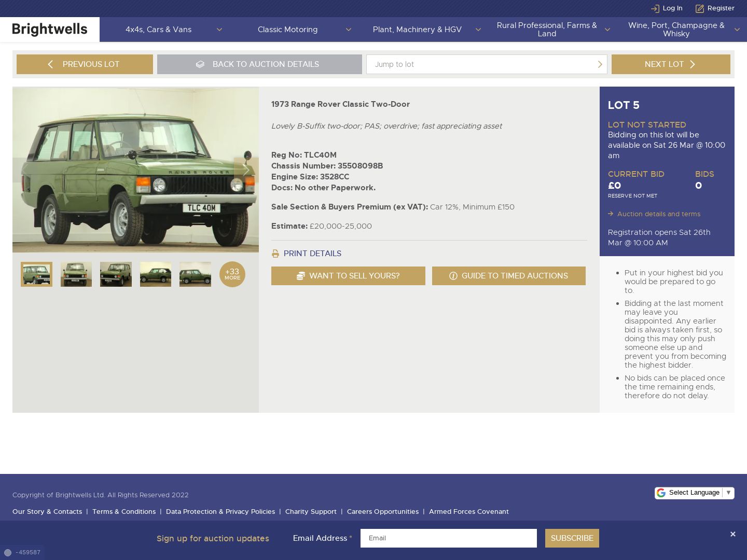The image size is (747, 560).
Task: Click the 'Reg No: TLC40M' text
Action: (x=304, y=155)
